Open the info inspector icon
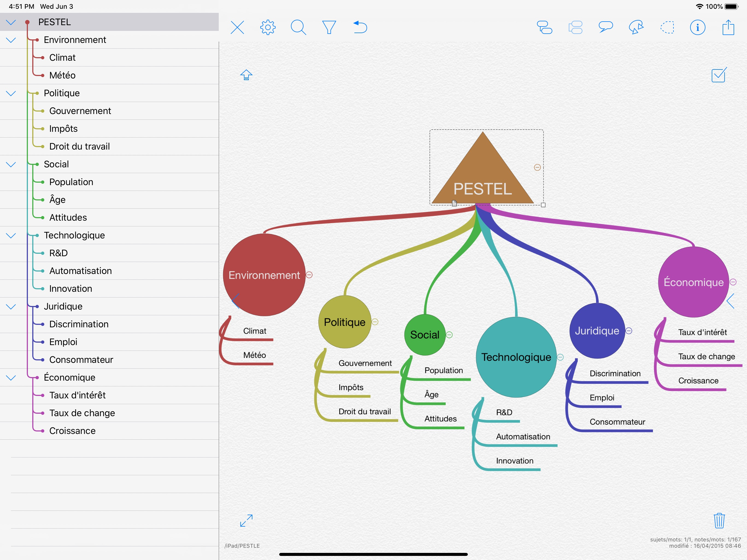Image resolution: width=747 pixels, height=560 pixels. [697, 27]
